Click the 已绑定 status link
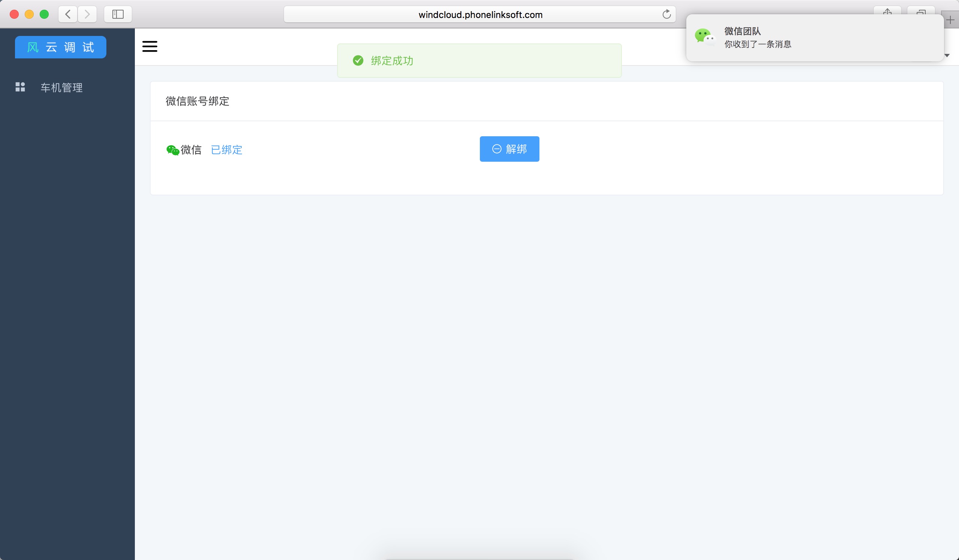Image resolution: width=959 pixels, height=560 pixels. coord(226,150)
